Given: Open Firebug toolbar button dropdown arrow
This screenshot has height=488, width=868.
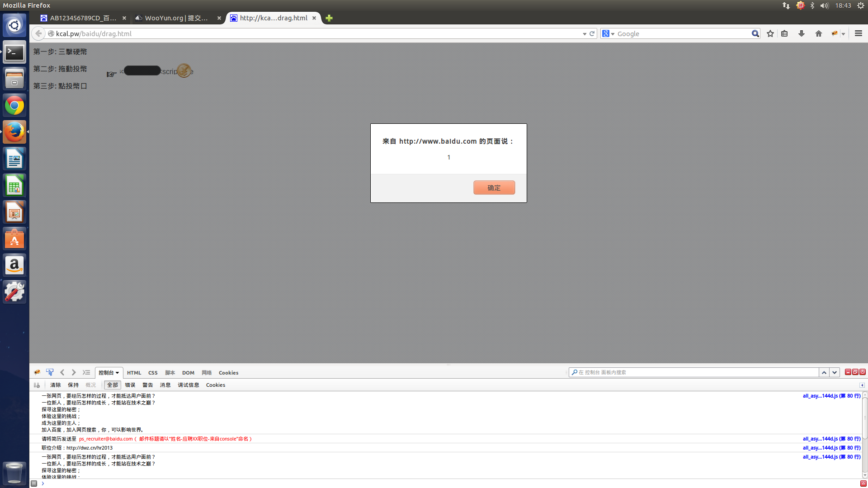Looking at the screenshot, I should (x=843, y=34).
